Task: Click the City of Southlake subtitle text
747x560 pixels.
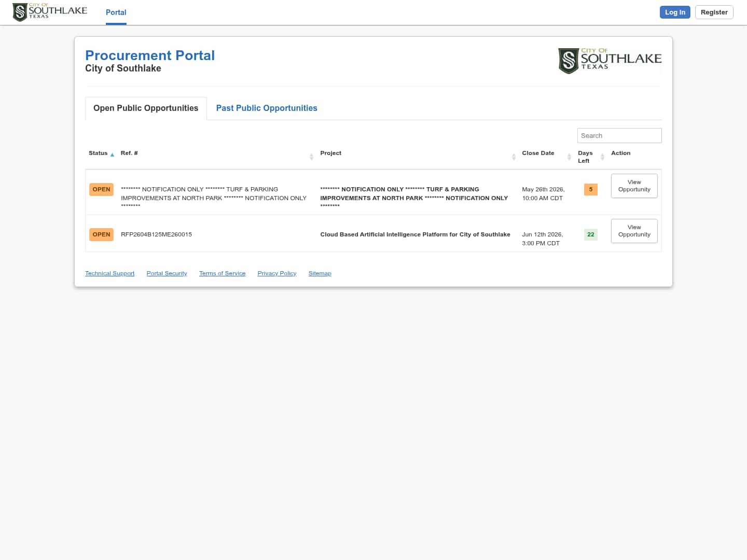Action: 123,68
